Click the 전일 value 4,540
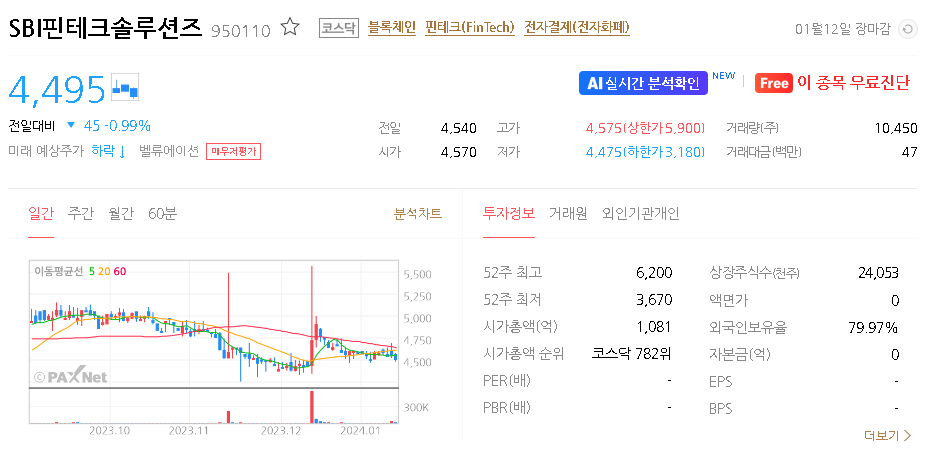Screen dimensions: 928x461 tap(459, 128)
